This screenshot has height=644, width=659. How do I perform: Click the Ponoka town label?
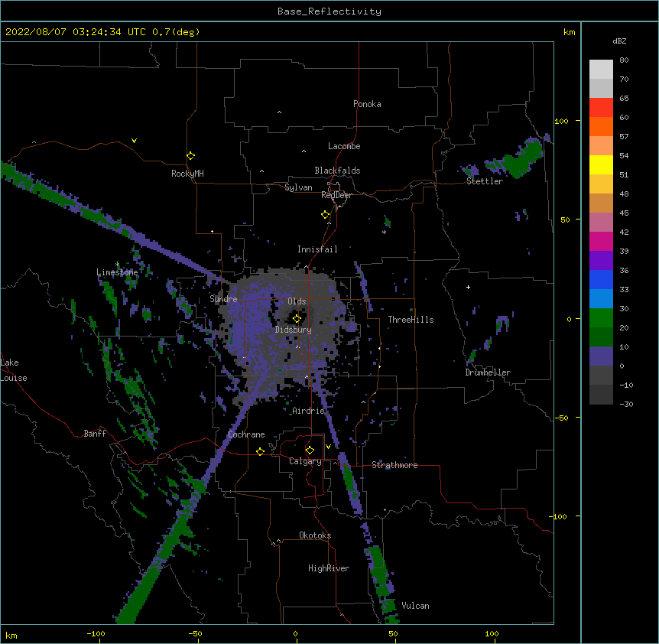367,104
